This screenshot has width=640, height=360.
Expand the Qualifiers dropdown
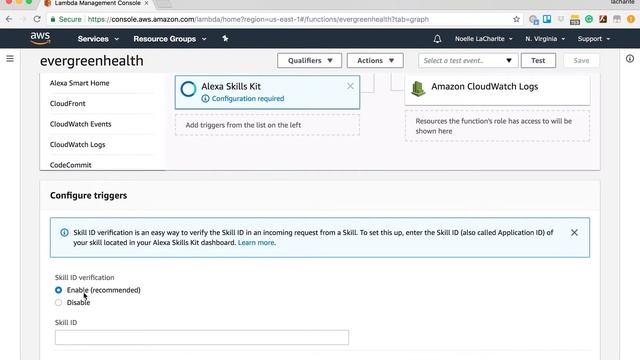pyautogui.click(x=309, y=60)
